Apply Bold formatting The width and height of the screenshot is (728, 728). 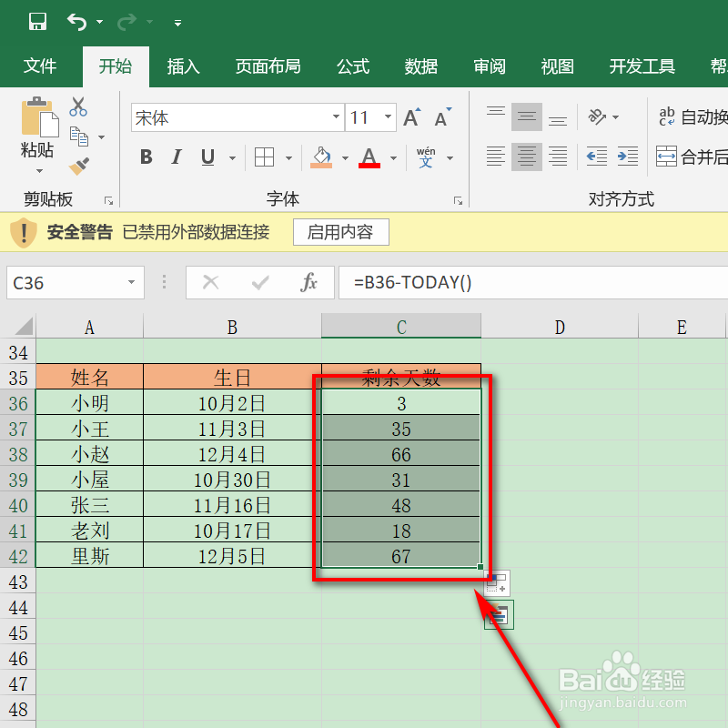(146, 157)
